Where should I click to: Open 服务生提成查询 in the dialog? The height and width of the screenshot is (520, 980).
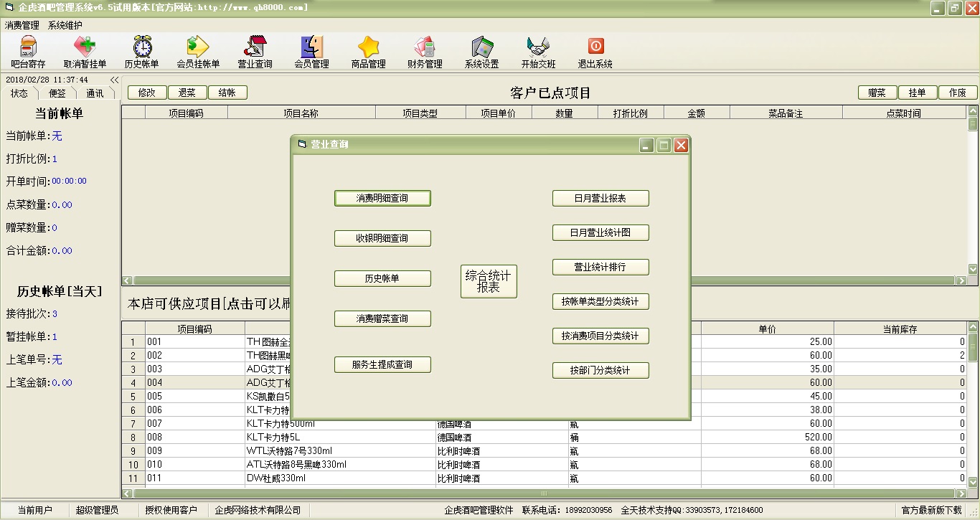coord(382,364)
